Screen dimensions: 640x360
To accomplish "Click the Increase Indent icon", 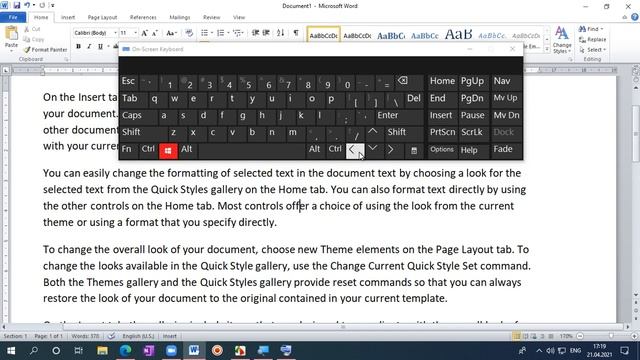I will pyautogui.click(x=266, y=33).
